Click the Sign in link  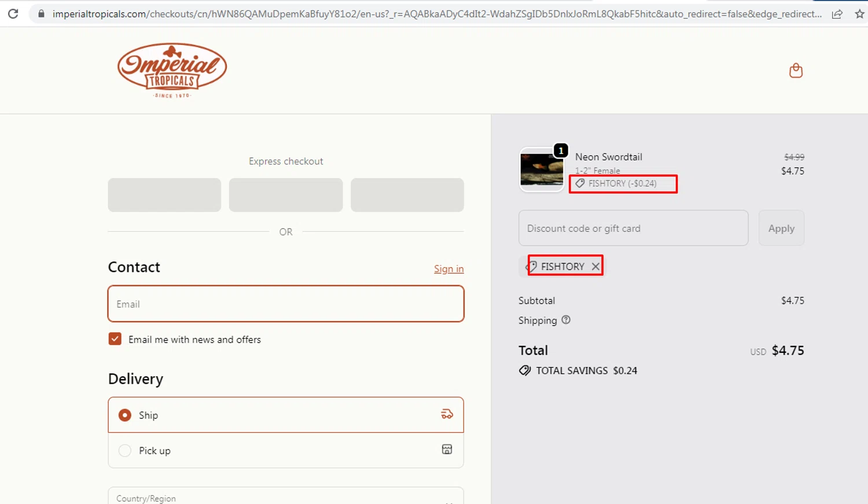coord(449,269)
